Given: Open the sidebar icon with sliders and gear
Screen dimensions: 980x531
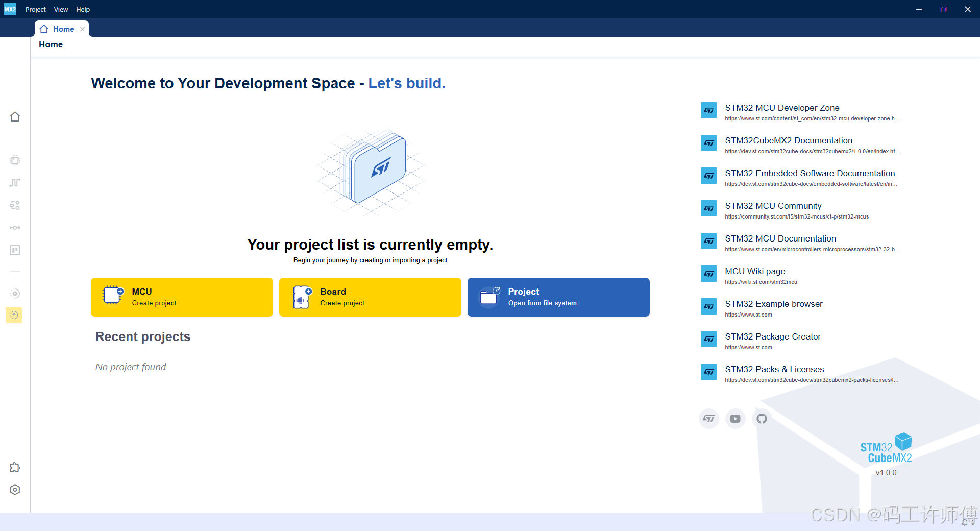Looking at the screenshot, I should [x=15, y=205].
